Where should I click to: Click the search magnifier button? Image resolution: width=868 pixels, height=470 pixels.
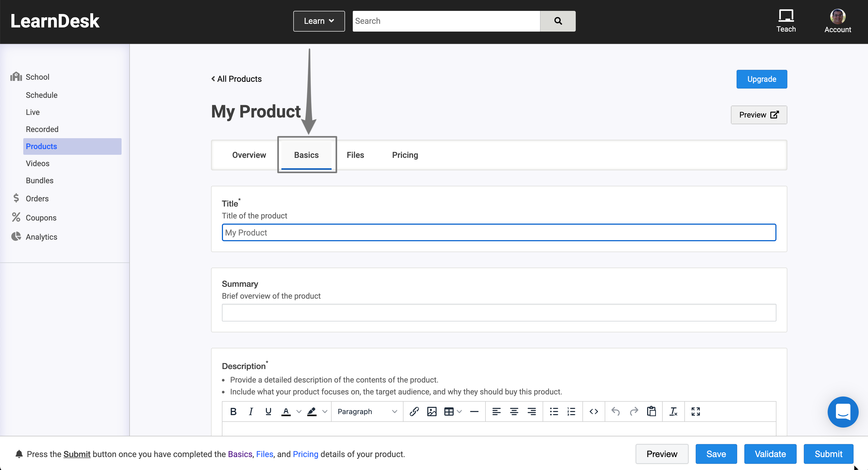point(558,21)
